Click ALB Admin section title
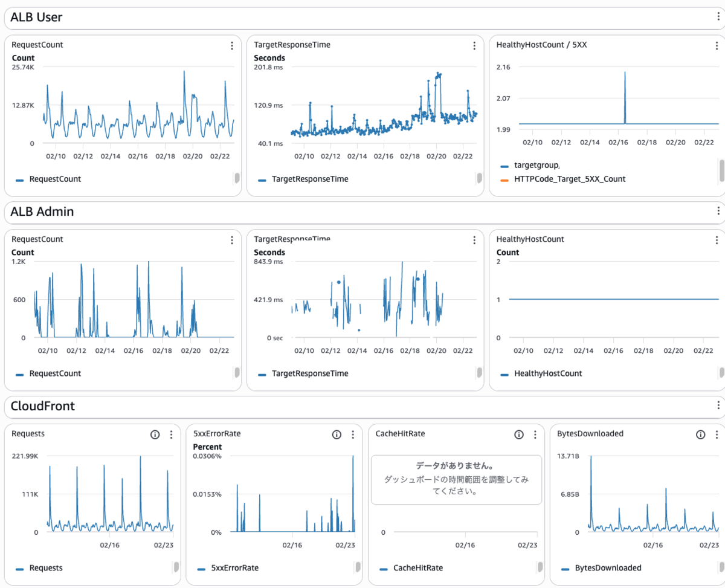 [x=42, y=212]
